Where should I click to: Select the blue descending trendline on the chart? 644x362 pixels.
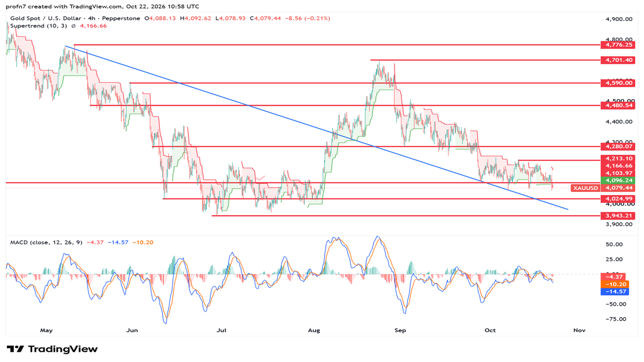[x=317, y=128]
